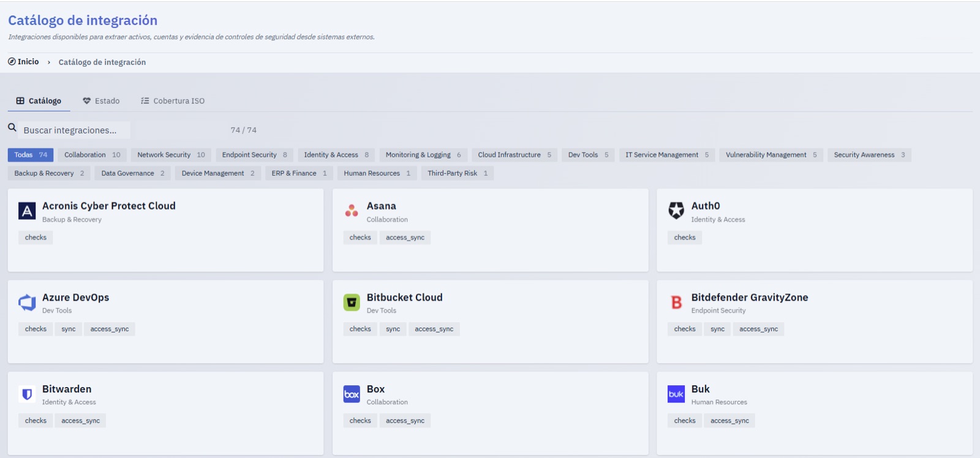The image size is (980, 458).
Task: Click the compass icon next to Inicio
Action: (x=12, y=61)
